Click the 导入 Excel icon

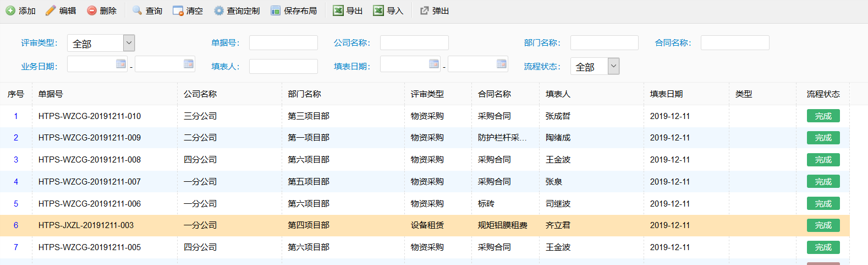click(x=378, y=10)
